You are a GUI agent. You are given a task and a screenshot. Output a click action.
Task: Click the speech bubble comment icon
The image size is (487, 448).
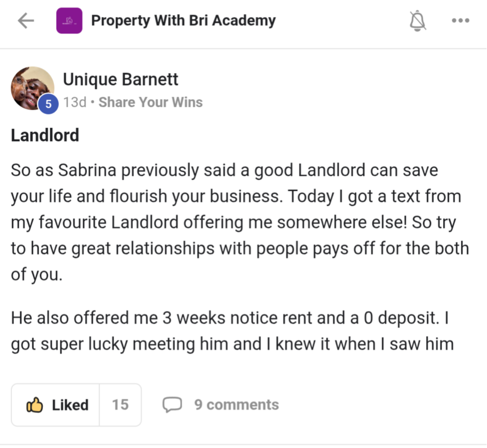172,405
